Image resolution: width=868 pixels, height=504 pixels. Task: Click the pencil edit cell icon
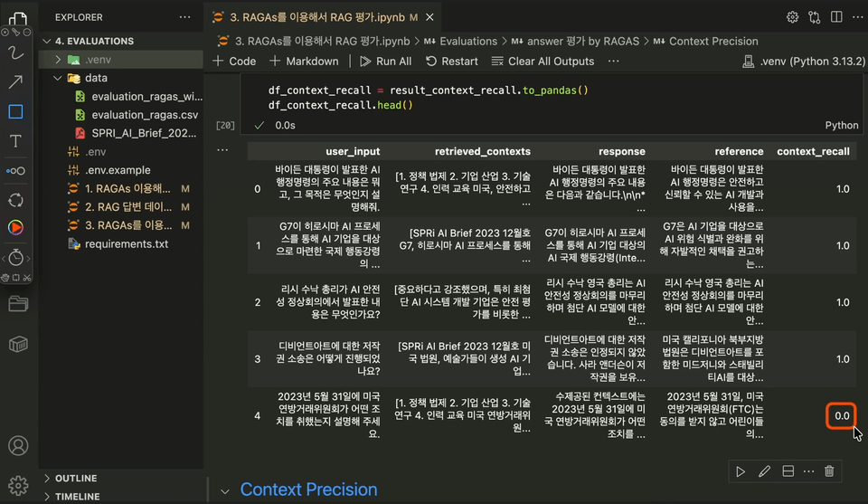[x=764, y=471]
